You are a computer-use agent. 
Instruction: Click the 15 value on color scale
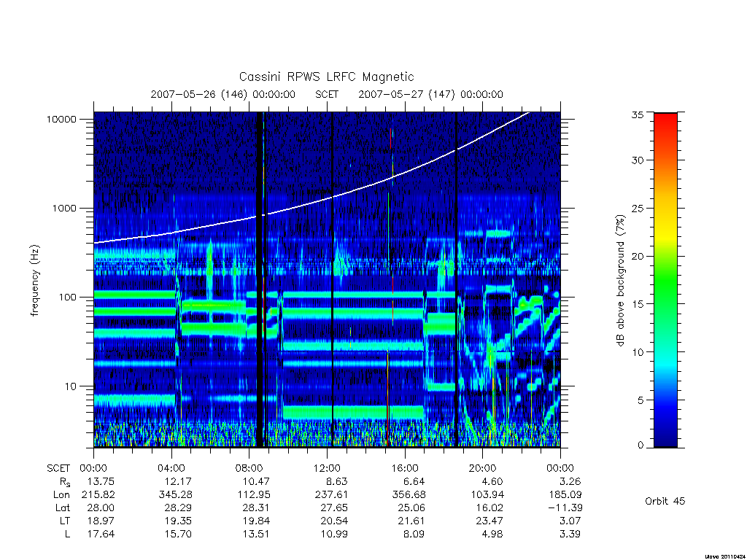637,304
